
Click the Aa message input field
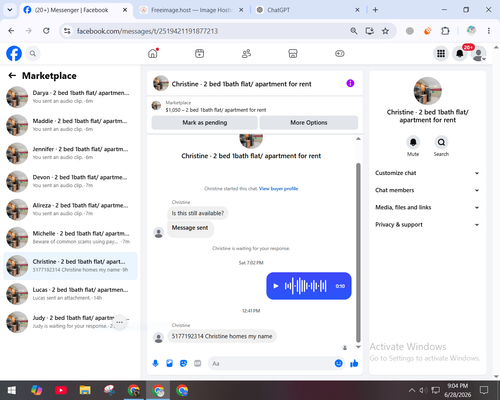pos(271,363)
